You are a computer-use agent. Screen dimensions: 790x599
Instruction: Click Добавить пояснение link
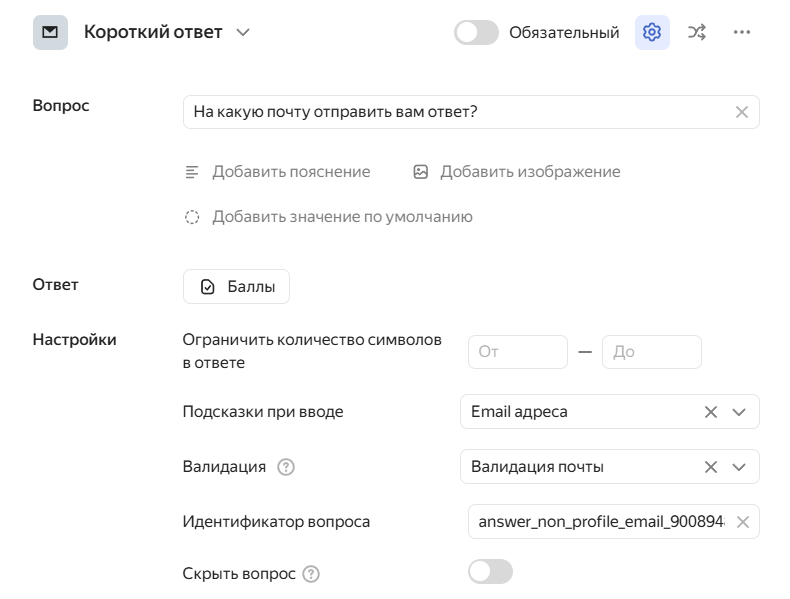290,172
